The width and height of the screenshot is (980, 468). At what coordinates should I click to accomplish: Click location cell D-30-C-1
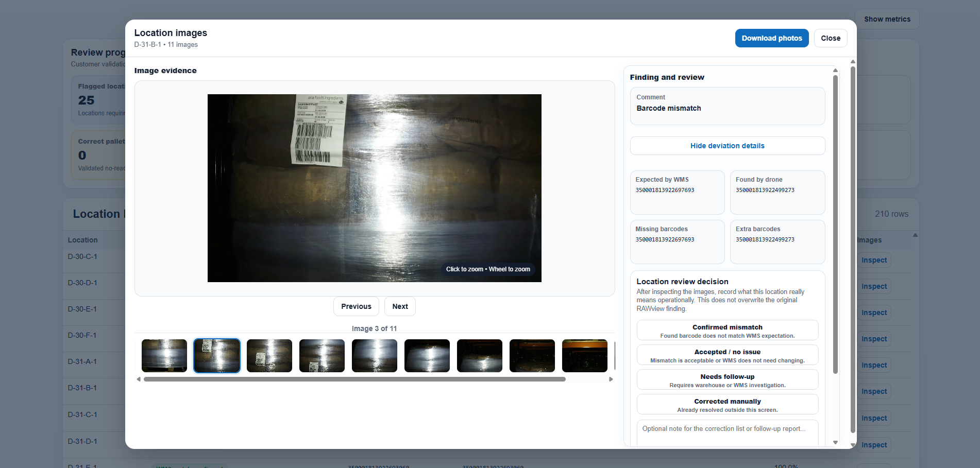point(82,256)
